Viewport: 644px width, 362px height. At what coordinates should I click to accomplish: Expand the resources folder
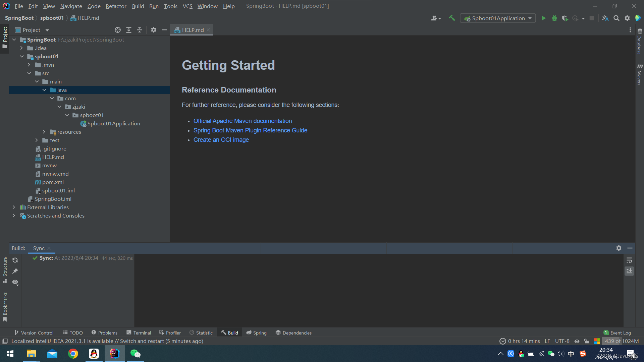pos(44,132)
